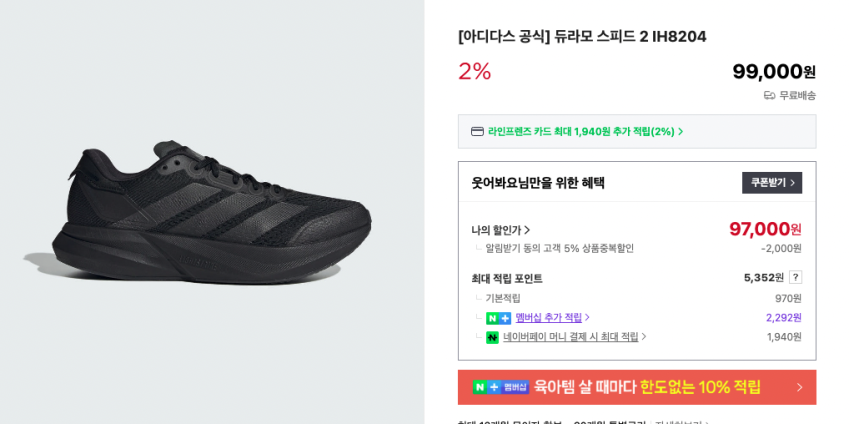Click the 최대 적립 포인트 label
The height and width of the screenshot is (424, 849).
[x=507, y=278]
